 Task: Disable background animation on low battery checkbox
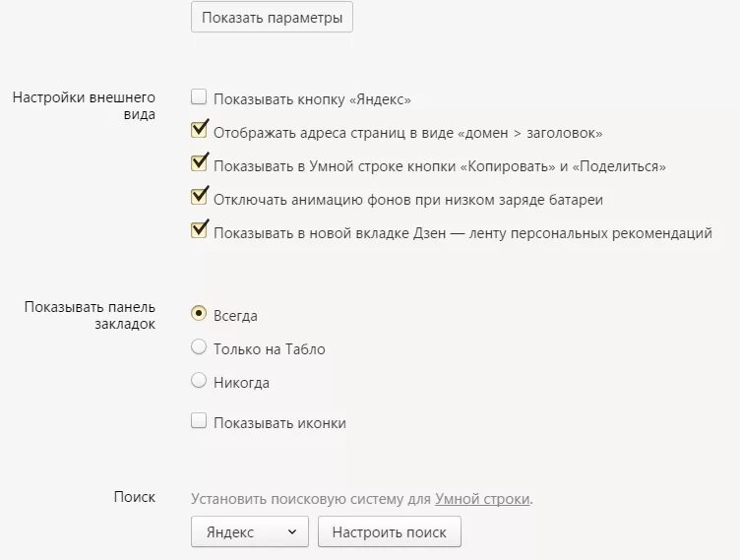coord(199,197)
